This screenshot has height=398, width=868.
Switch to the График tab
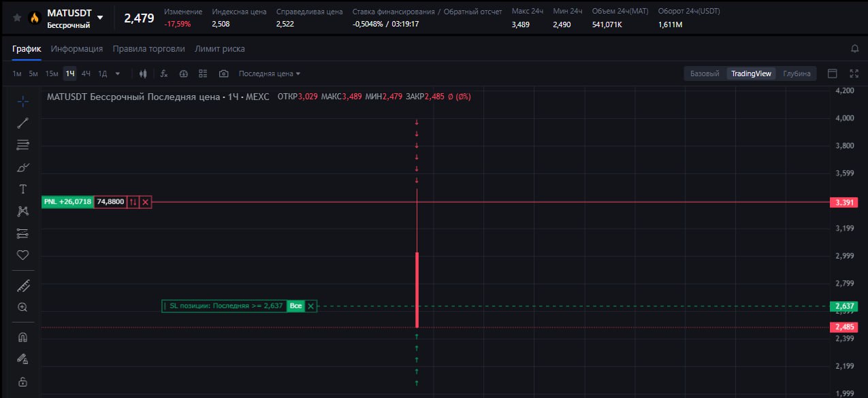(x=27, y=49)
